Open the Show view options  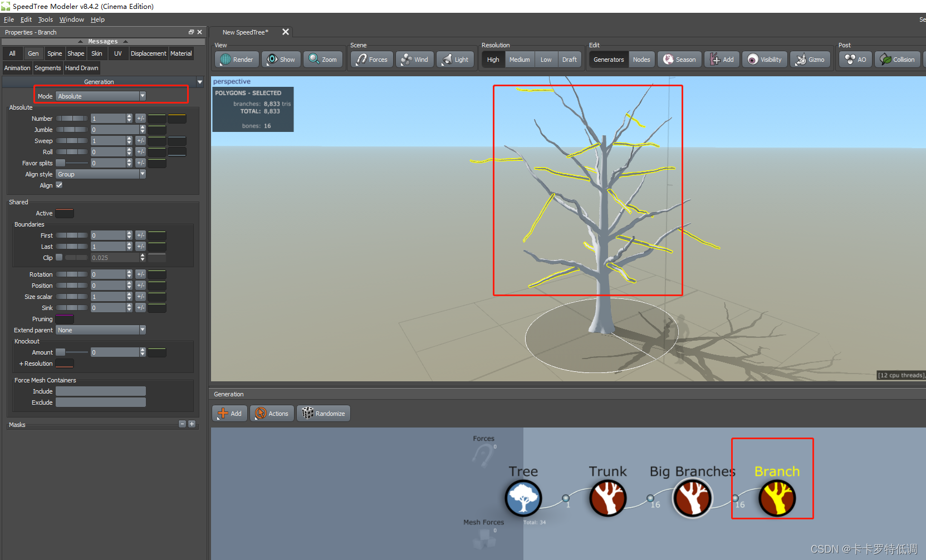(x=281, y=60)
